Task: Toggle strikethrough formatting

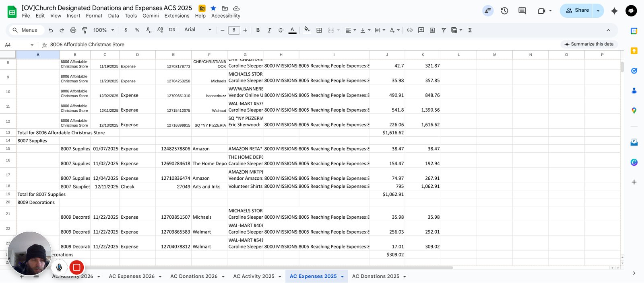Action: (281, 30)
